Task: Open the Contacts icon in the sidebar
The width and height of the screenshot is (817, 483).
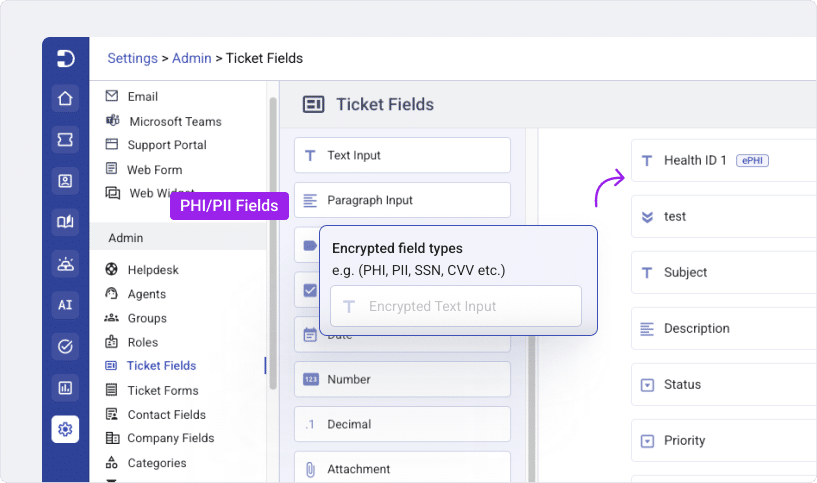Action: pos(65,181)
